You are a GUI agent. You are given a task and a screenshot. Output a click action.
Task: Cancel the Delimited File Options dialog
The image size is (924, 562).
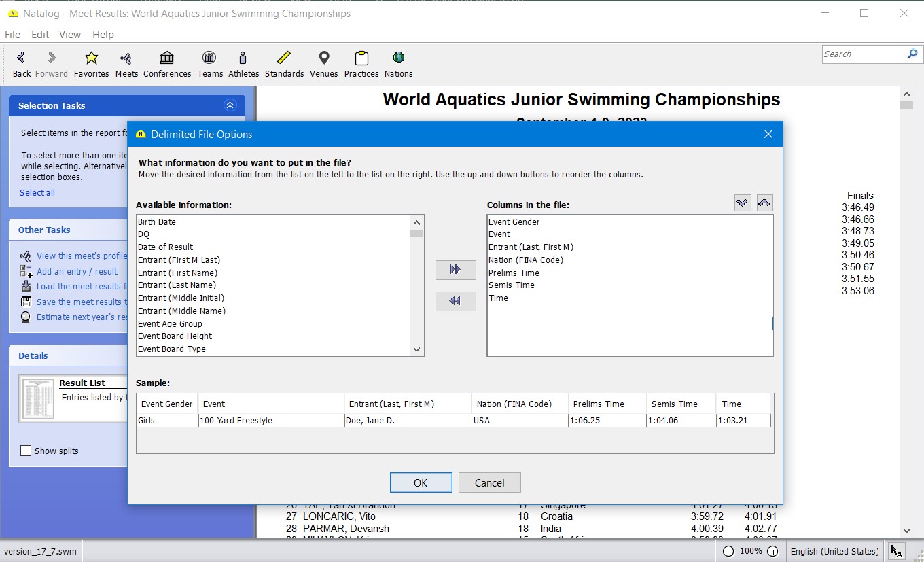click(489, 482)
